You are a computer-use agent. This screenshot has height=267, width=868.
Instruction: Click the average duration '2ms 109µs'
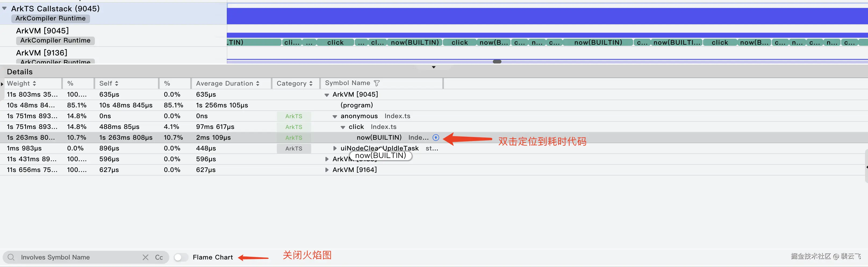click(x=213, y=137)
